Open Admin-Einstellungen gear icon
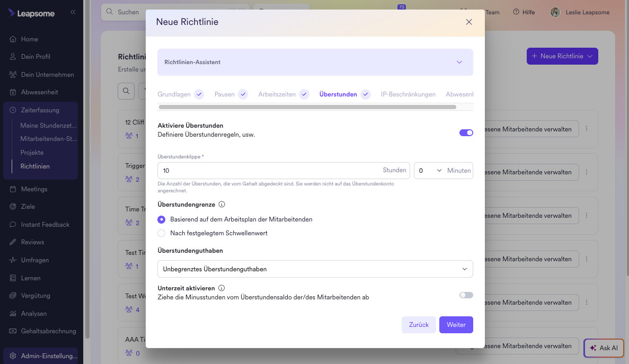This screenshot has height=364, width=629. click(x=13, y=356)
